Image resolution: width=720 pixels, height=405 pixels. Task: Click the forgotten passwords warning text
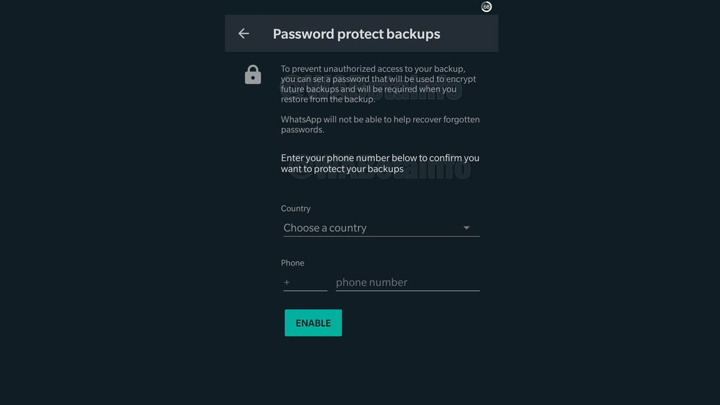380,124
